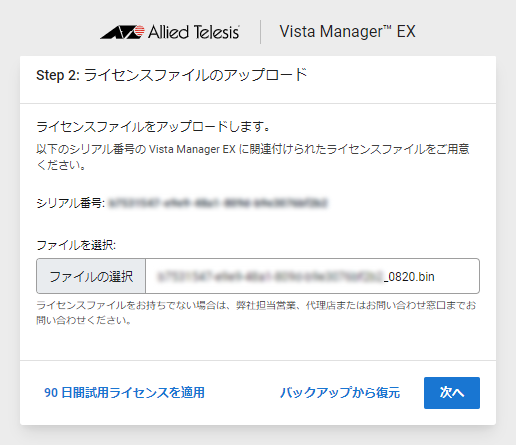Proceed with the blue 次へ button
The height and width of the screenshot is (445, 516).
[452, 393]
